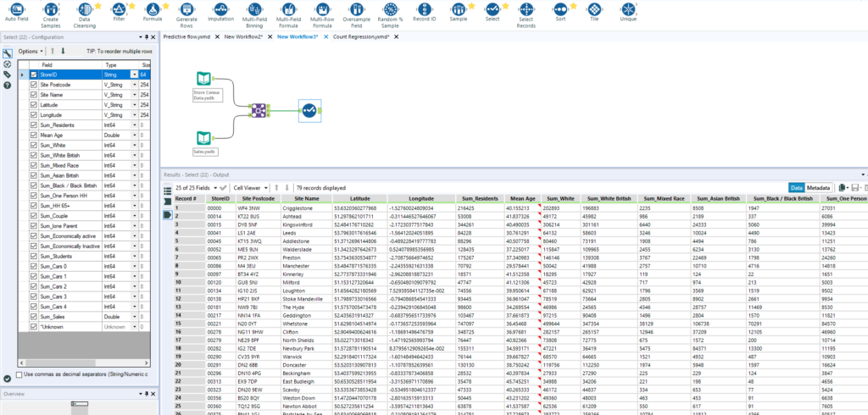The height and width of the screenshot is (415, 868).
Task: Switch to Predictive flow.yxmd tab
Action: (x=186, y=36)
